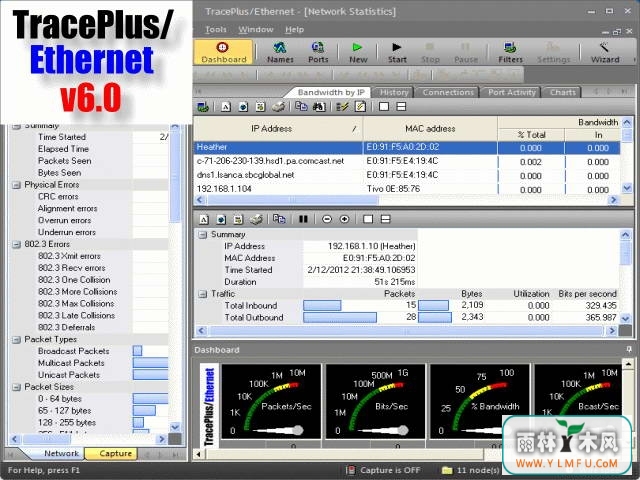
Task: Select the dns1.lsanca.sbcglobal.net row
Action: click(407, 175)
